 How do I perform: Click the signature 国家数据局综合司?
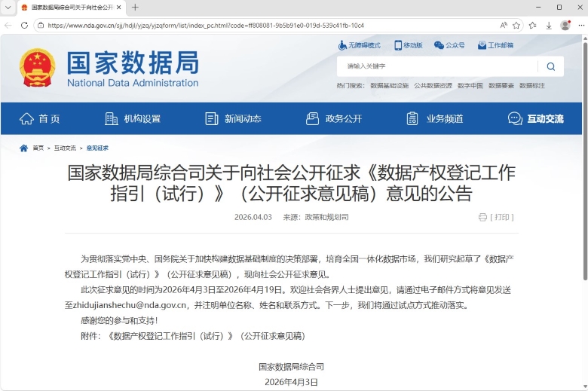(x=292, y=367)
